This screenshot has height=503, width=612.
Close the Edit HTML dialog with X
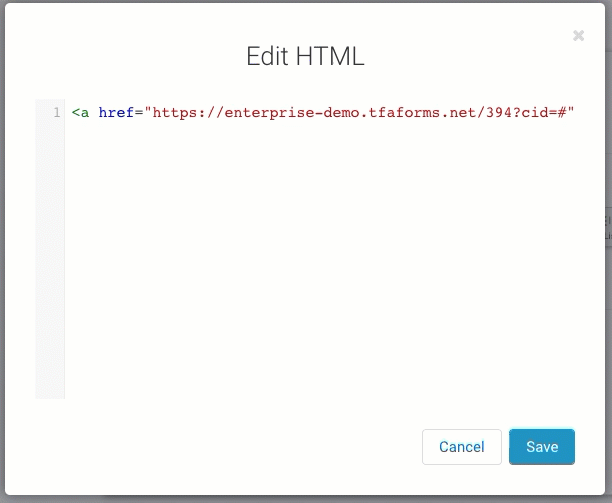tap(578, 36)
